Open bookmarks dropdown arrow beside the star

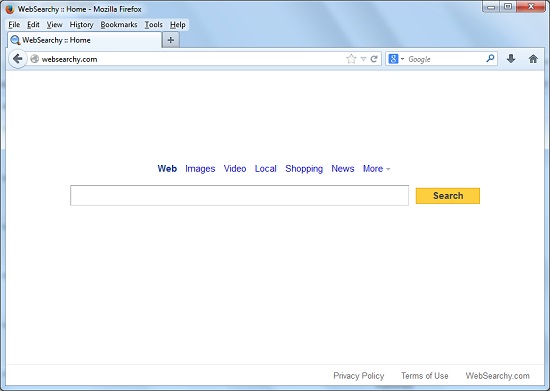tap(363, 59)
